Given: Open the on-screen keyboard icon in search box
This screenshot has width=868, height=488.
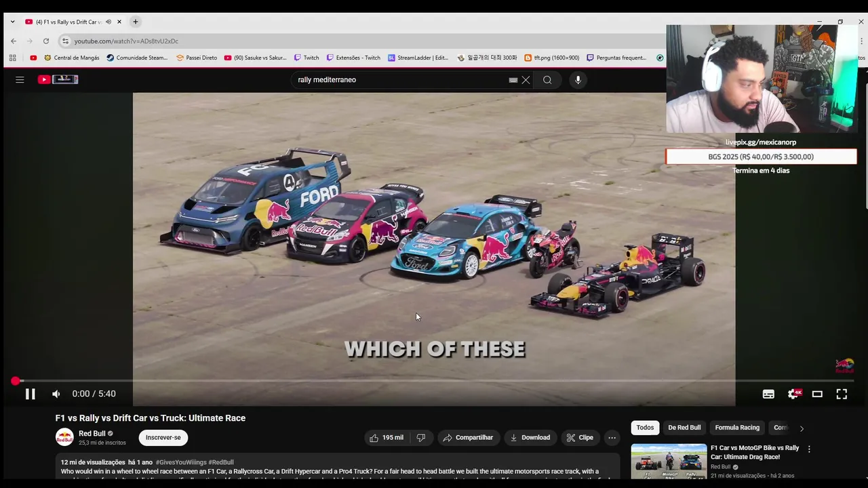Looking at the screenshot, I should [x=513, y=80].
